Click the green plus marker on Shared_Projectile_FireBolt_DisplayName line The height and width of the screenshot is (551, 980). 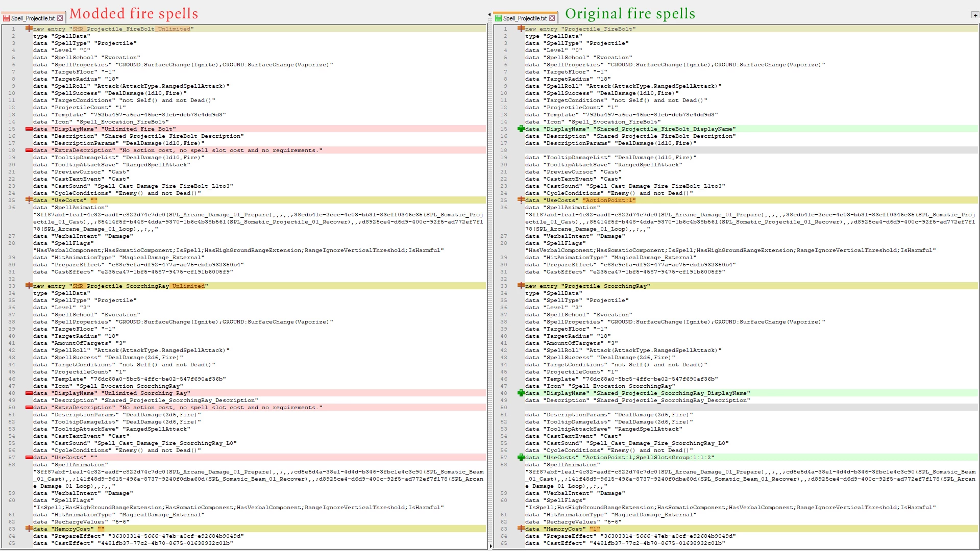(521, 129)
